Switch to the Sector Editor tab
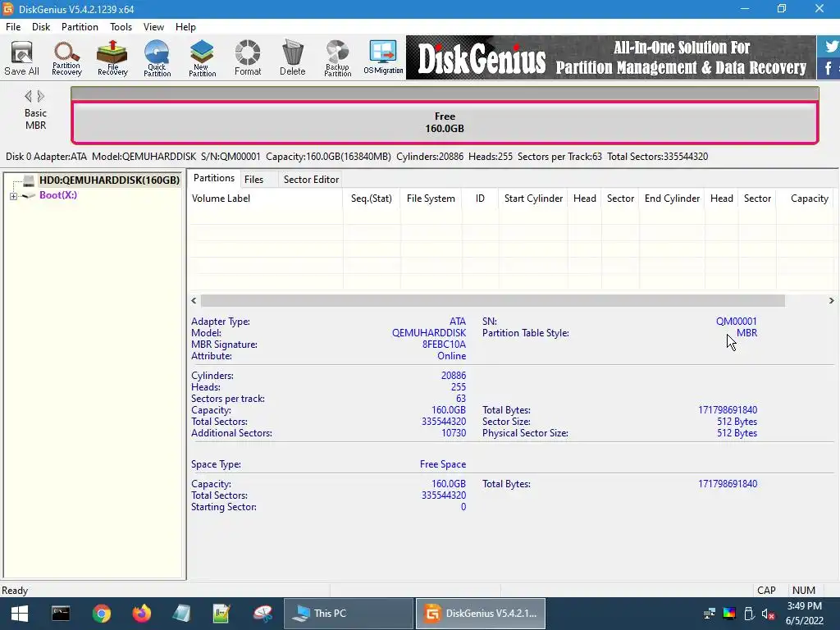This screenshot has width=840, height=630. pyautogui.click(x=311, y=180)
